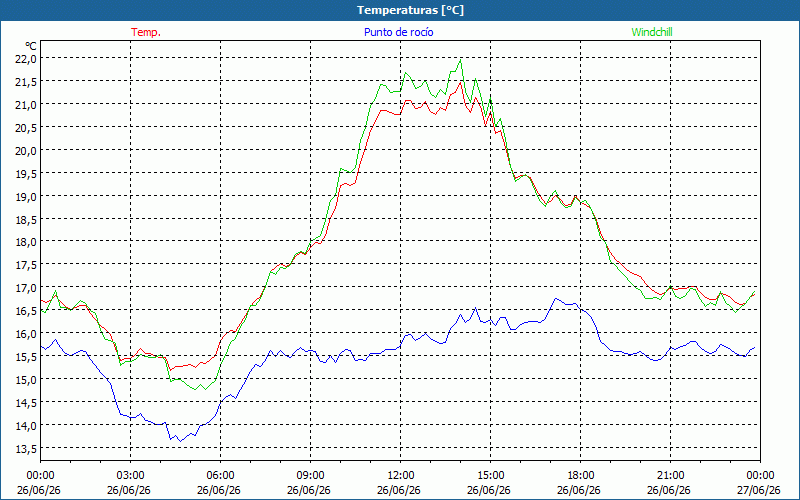Click the 06:00 time label on x-axis
The height and width of the screenshot is (500, 800).
tap(220, 476)
